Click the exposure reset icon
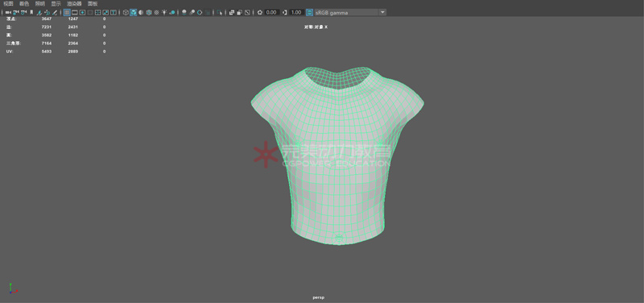This screenshot has width=644, height=303. click(259, 12)
